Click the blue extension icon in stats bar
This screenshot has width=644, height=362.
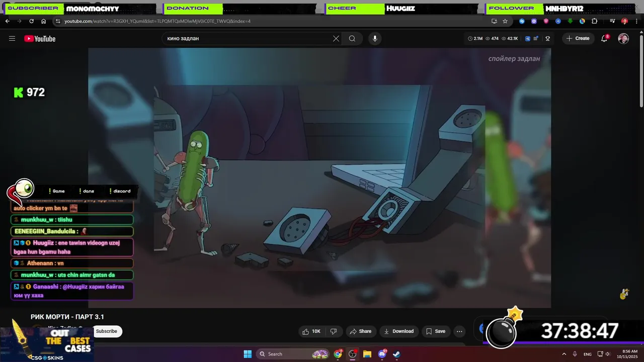coord(527,39)
